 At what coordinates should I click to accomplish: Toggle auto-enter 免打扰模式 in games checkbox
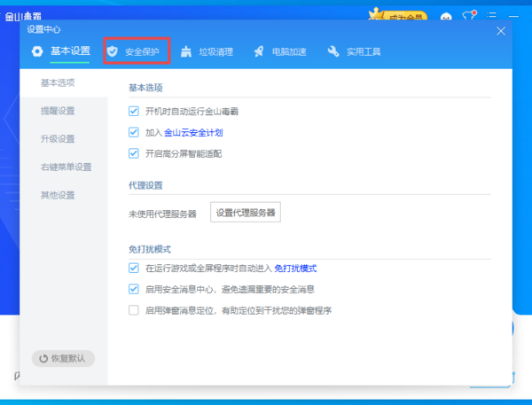click(x=134, y=268)
